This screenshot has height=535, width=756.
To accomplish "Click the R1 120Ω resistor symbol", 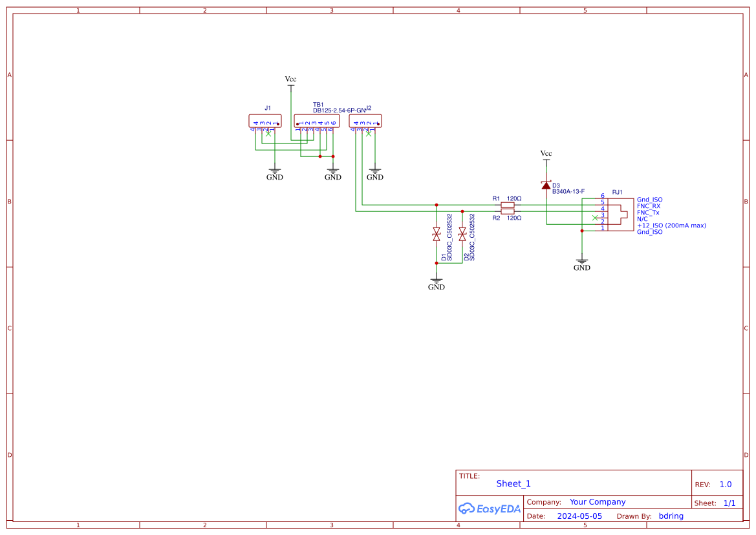I will (x=508, y=205).
